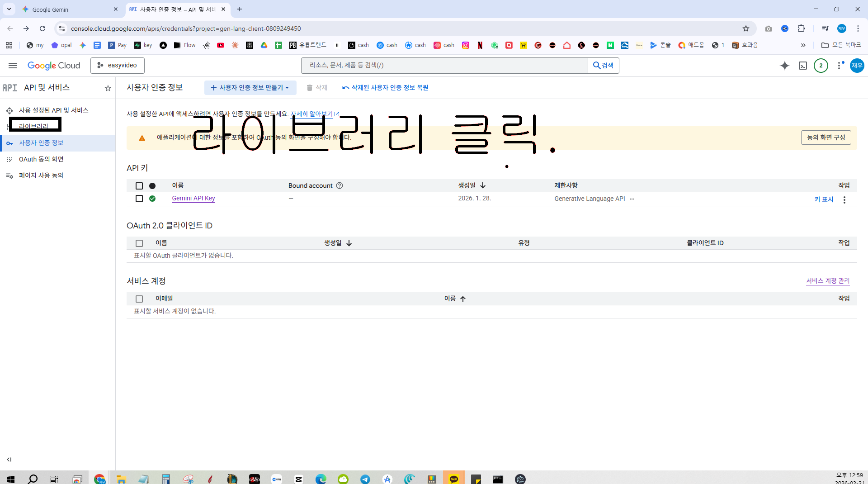Screen dimensions: 868x484
Task: Open the Google Cloud navigation menu
Action: 13,66
